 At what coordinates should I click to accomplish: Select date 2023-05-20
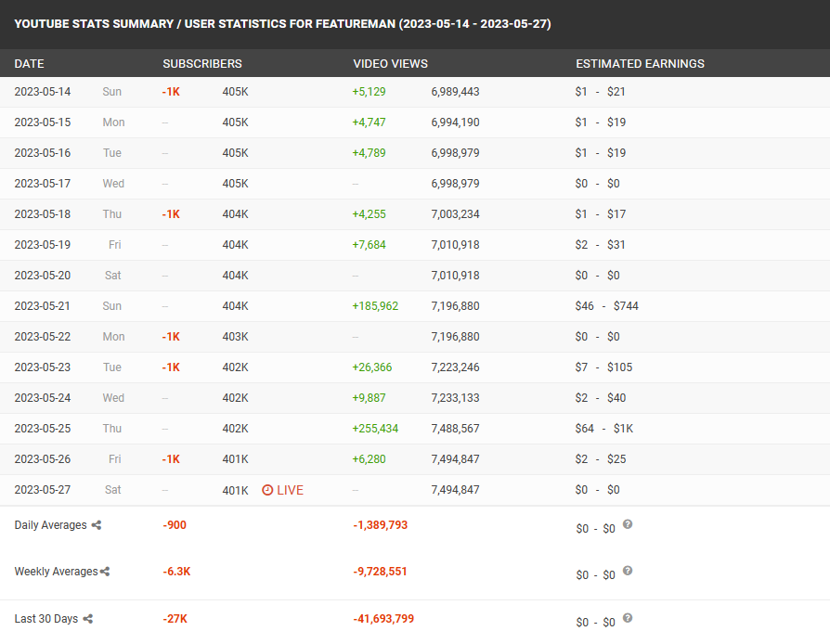pyautogui.click(x=43, y=276)
